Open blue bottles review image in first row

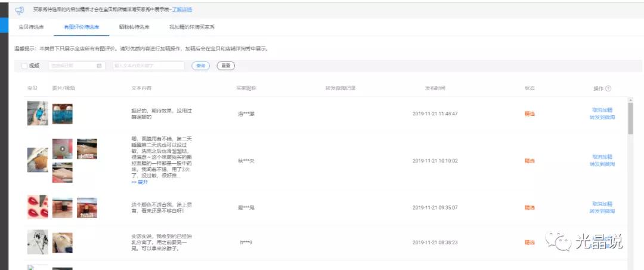(x=63, y=114)
